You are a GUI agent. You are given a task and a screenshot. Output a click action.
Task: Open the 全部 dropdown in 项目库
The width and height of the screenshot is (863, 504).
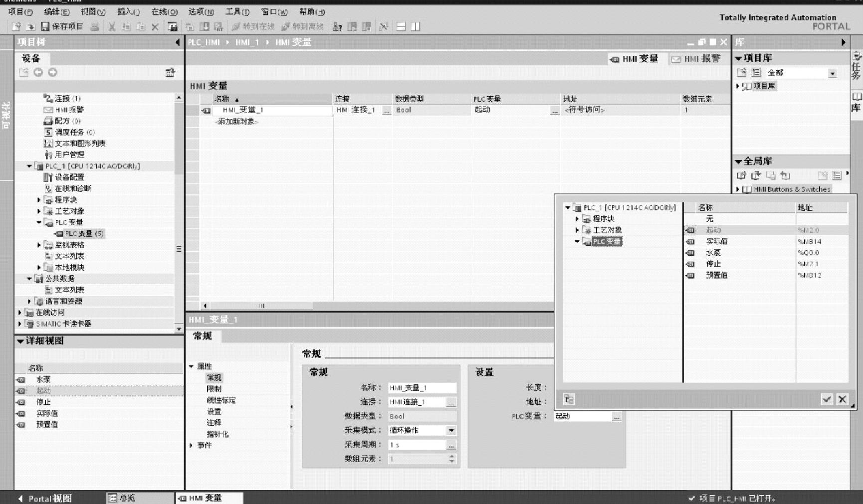pyautogui.click(x=832, y=73)
